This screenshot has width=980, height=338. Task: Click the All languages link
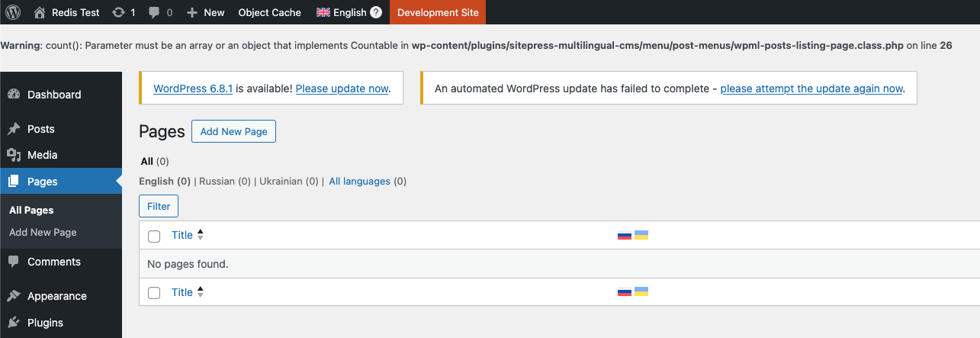(x=359, y=182)
